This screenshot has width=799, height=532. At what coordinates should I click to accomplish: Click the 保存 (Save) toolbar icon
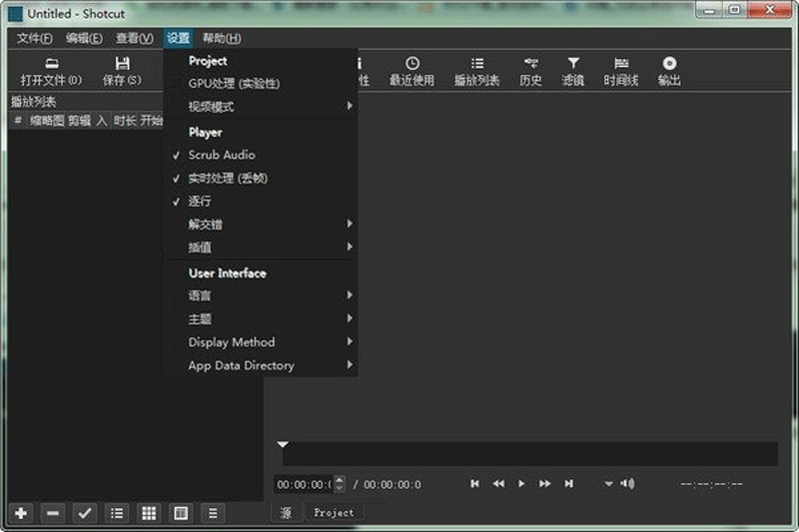pos(122,71)
